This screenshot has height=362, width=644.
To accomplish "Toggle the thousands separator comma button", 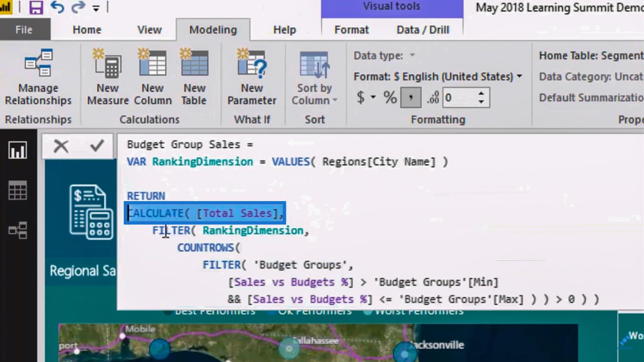I will (x=411, y=97).
